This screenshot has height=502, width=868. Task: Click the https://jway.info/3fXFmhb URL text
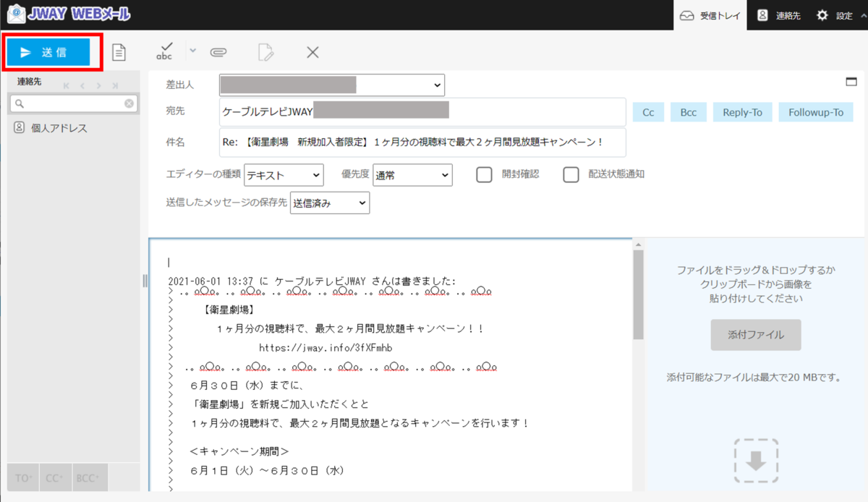point(325,348)
